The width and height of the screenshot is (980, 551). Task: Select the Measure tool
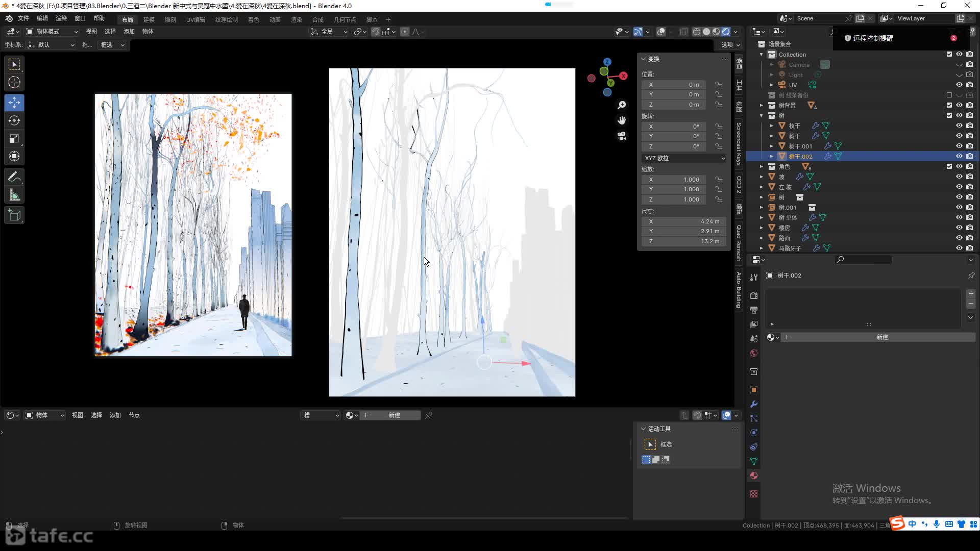tap(14, 195)
